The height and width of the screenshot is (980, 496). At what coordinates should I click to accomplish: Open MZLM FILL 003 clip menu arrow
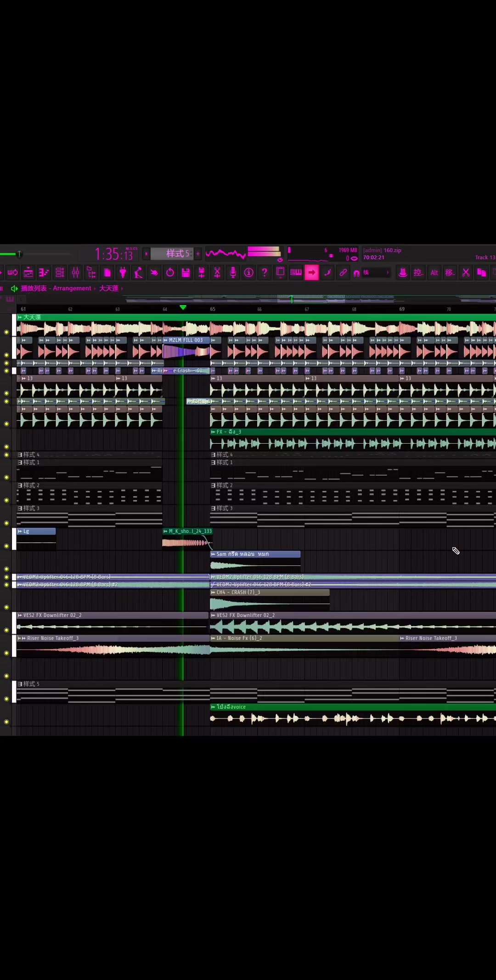point(166,340)
